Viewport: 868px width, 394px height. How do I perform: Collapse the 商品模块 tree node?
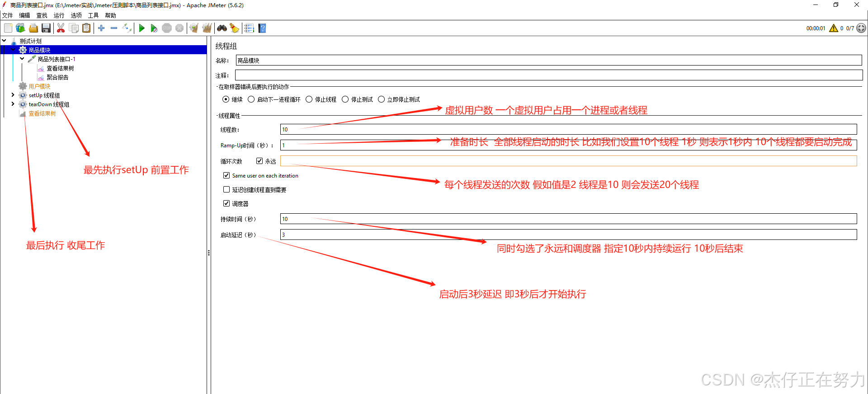click(x=13, y=50)
